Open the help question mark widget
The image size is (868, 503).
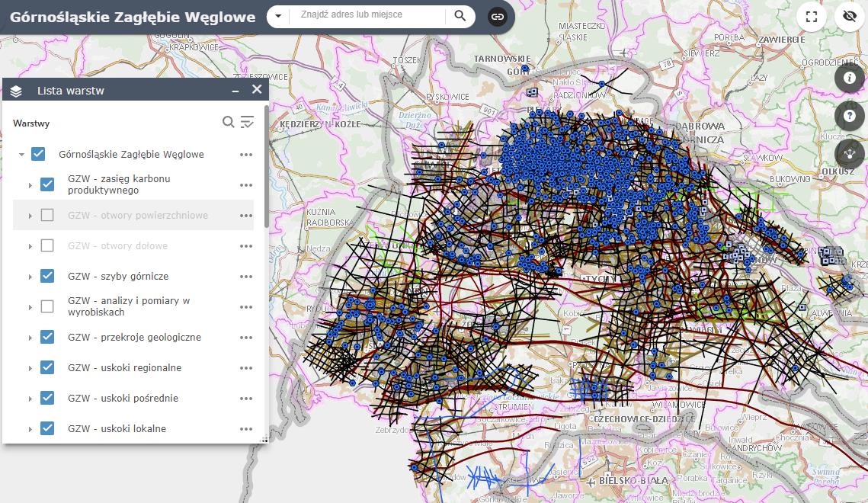(849, 116)
